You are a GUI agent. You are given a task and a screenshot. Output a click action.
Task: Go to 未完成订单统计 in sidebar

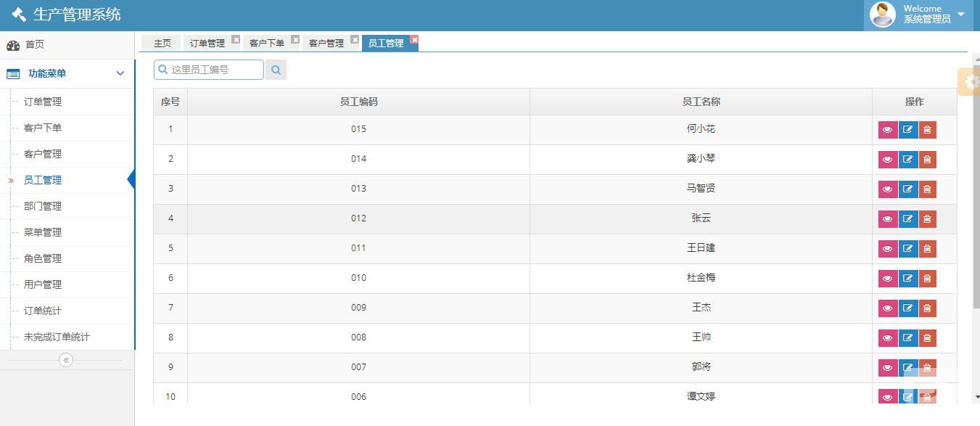pos(57,337)
